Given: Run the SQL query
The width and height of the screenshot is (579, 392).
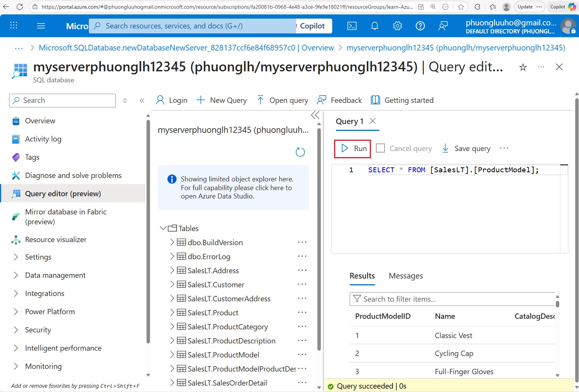Looking at the screenshot, I should 353,148.
